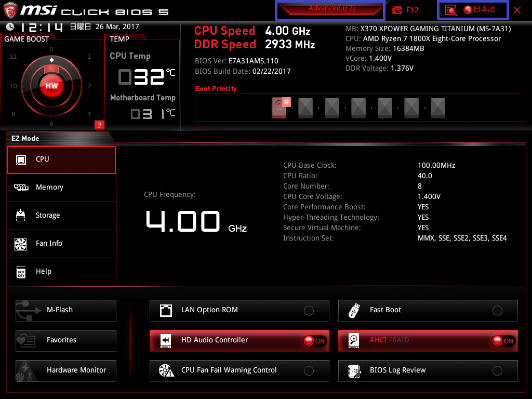Click the large 4.00 GHz CPU Frequency readout
Screen dimensions: 532x399
(196, 222)
